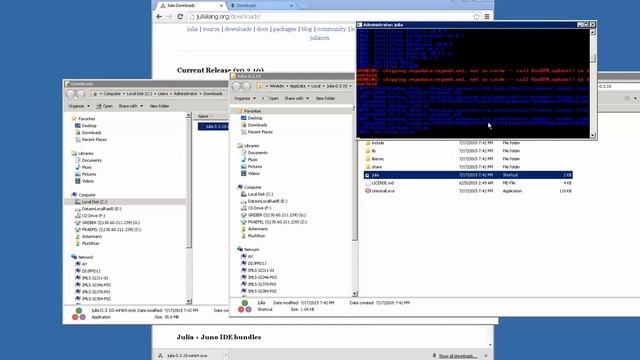Viewport: 640px width, 360px height.
Task: Select Music library in the Downloads window sidebar
Action: [x=87, y=167]
